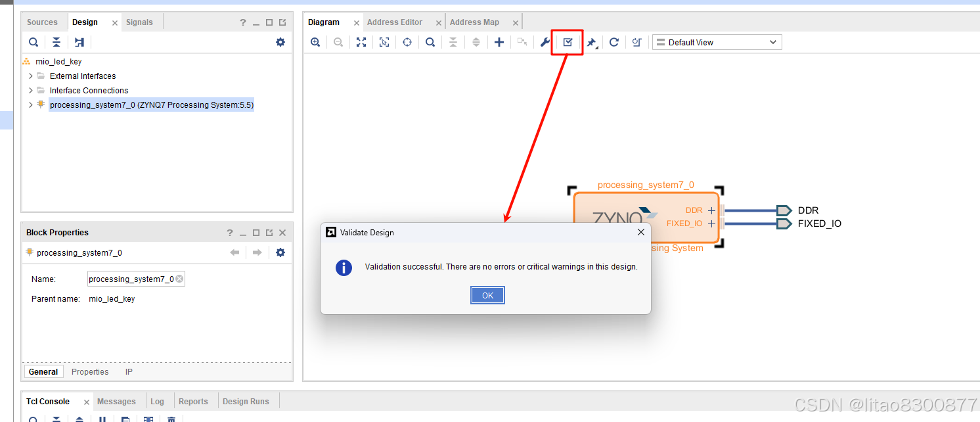Open Design panel help question mark

pyautogui.click(x=243, y=22)
